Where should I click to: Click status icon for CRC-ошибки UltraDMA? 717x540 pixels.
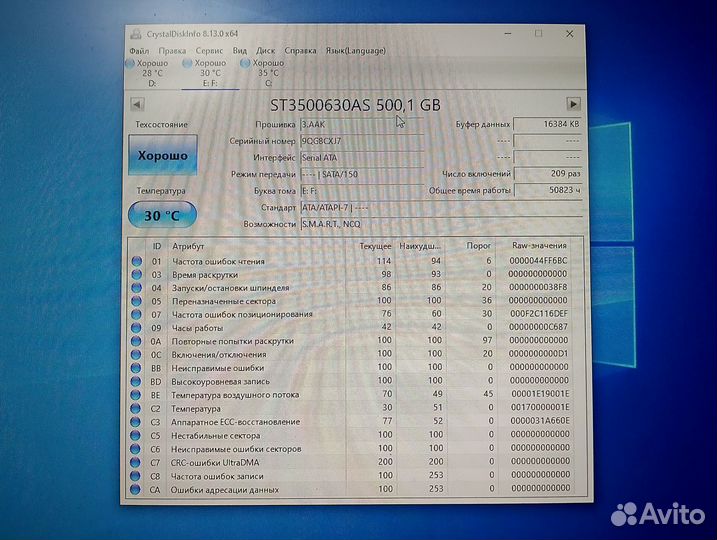pyautogui.click(x=135, y=462)
